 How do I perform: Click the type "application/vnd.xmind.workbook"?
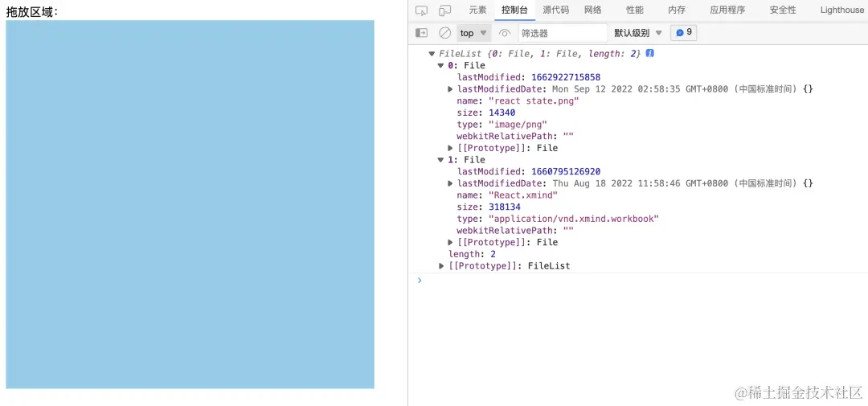tap(574, 218)
